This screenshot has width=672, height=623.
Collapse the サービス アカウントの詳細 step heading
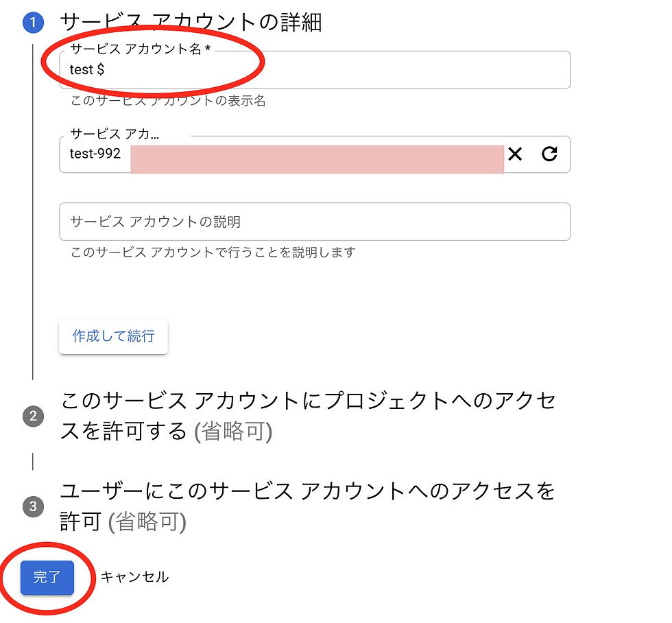[191, 22]
